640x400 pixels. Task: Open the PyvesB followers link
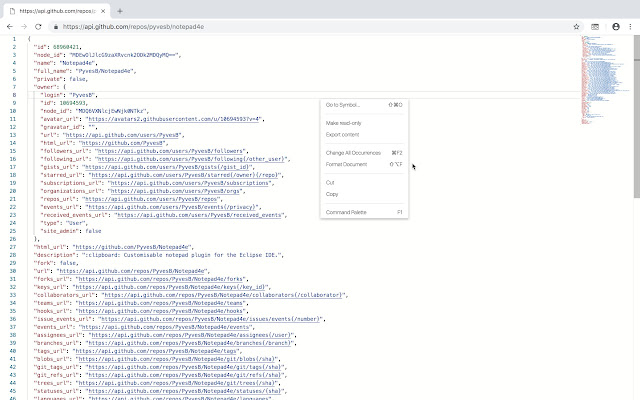[171, 151]
